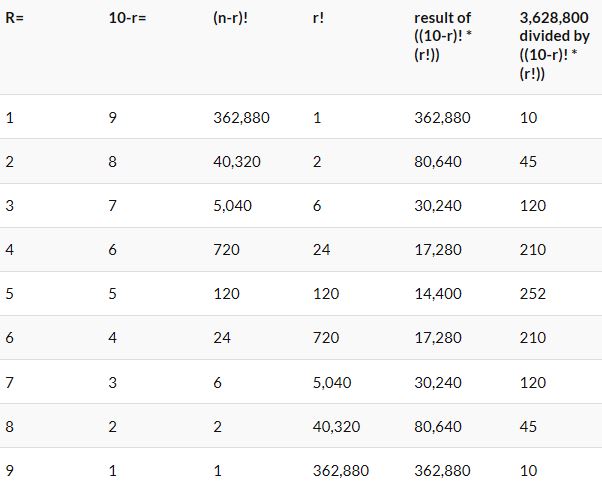Select the 210 value in the R=4 row
The image size is (602, 489).
click(x=533, y=250)
